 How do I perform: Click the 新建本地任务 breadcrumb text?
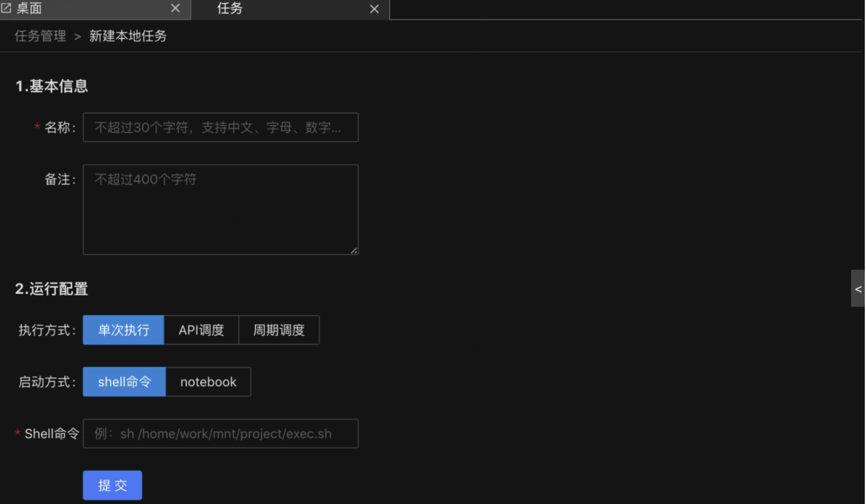[x=128, y=36]
